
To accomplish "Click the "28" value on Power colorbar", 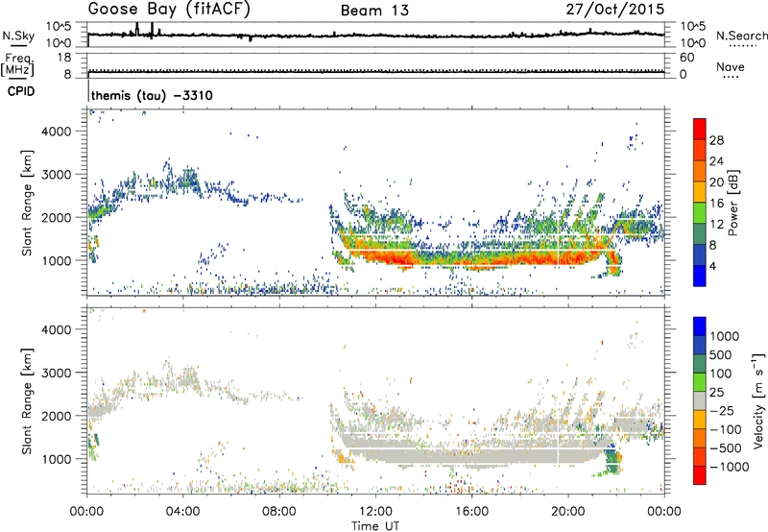I will pos(716,140).
